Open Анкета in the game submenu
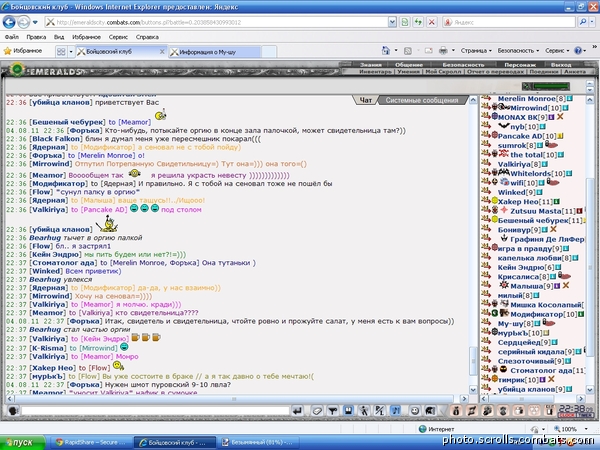 point(575,72)
